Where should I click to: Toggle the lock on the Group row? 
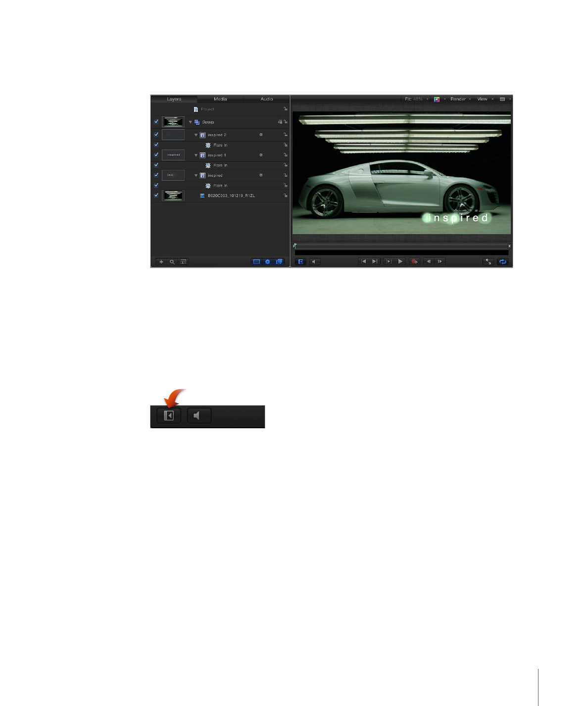pos(286,122)
